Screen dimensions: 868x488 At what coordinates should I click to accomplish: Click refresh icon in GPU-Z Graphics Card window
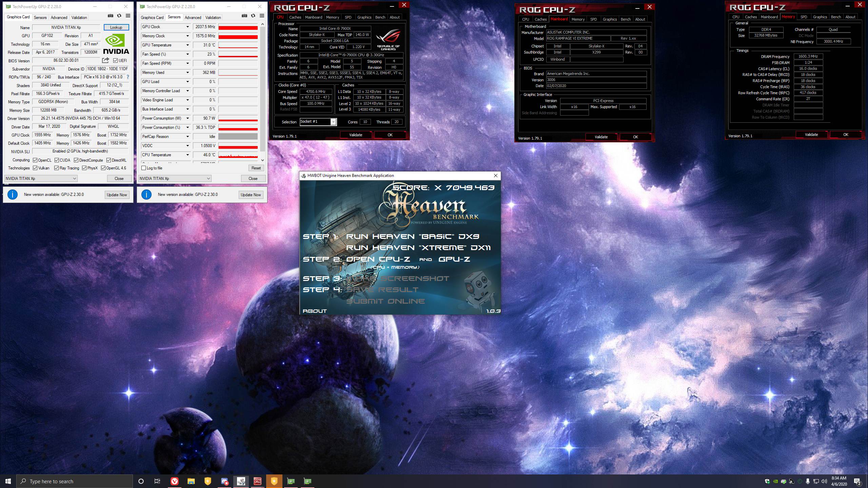click(x=119, y=16)
